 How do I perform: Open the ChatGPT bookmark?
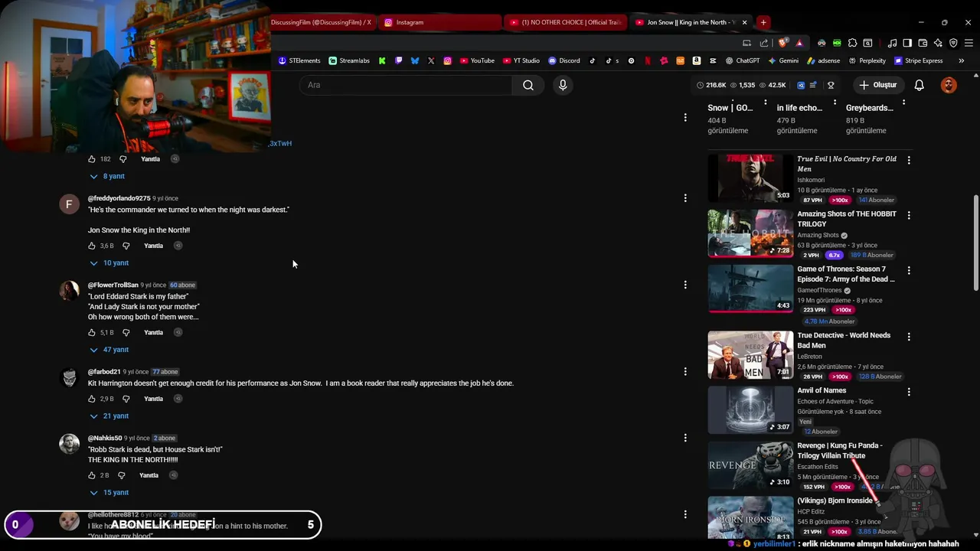click(x=743, y=60)
